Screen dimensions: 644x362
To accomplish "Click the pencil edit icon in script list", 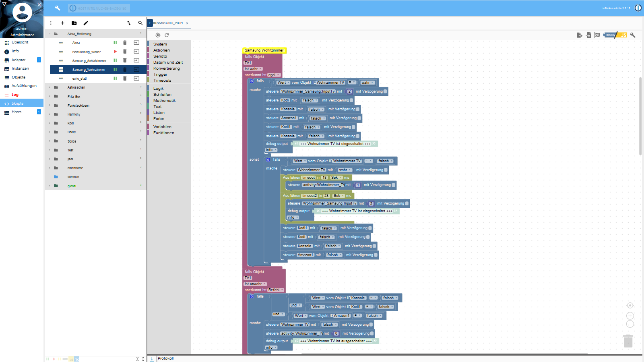I will tap(86, 23).
